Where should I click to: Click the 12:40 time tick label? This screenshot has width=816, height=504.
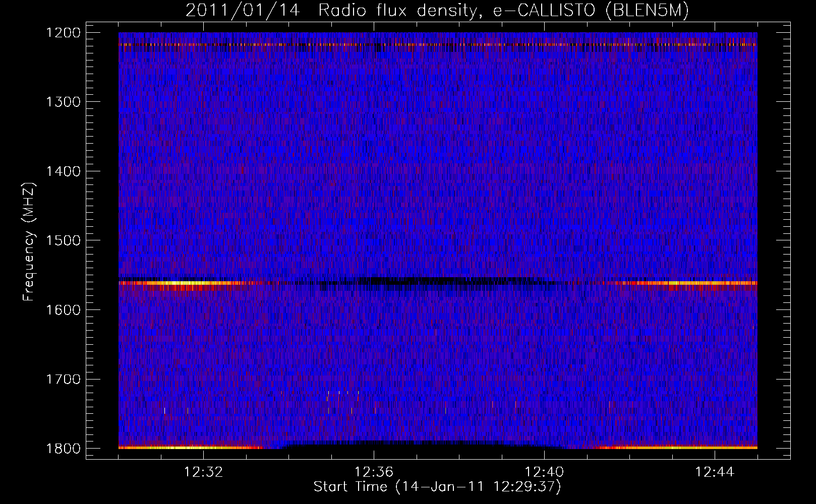point(544,472)
